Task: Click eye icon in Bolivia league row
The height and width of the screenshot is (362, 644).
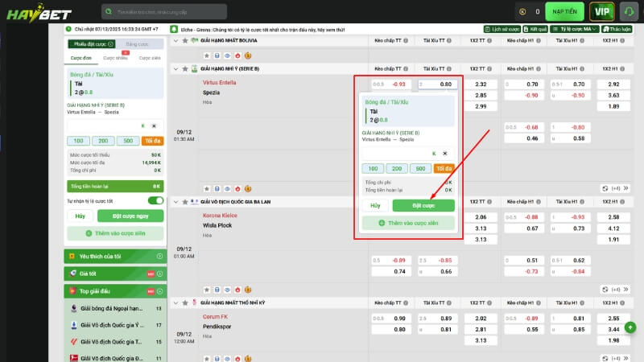Action: point(227,56)
